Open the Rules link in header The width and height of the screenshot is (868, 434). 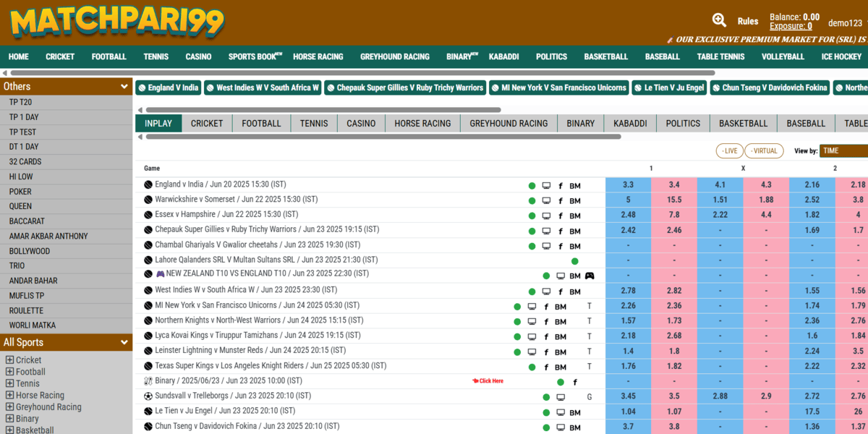point(748,22)
